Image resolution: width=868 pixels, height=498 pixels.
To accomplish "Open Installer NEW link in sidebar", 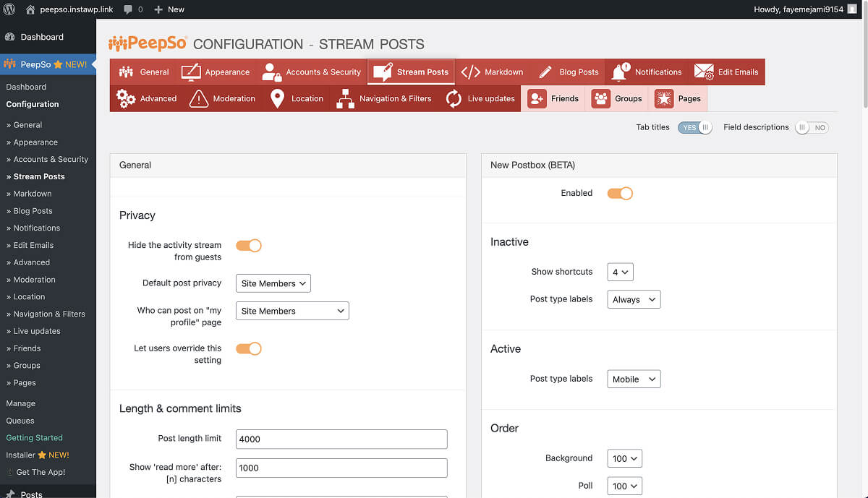I will point(38,455).
